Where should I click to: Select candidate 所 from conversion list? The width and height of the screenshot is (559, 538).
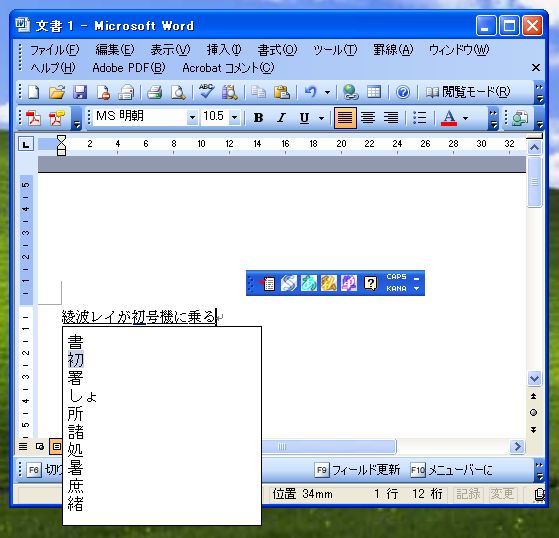pyautogui.click(x=75, y=414)
